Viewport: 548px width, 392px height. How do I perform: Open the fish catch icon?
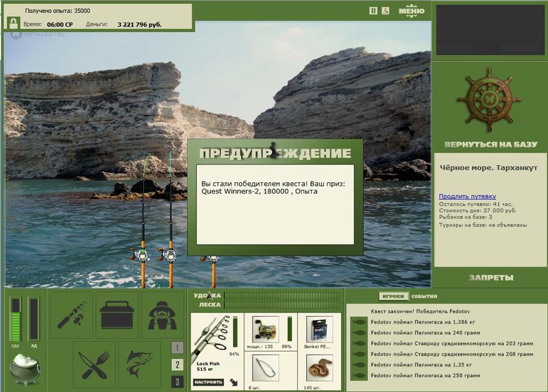coord(139,365)
